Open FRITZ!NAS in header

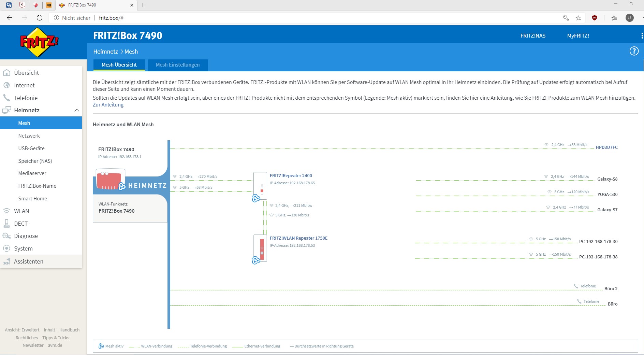(x=533, y=35)
